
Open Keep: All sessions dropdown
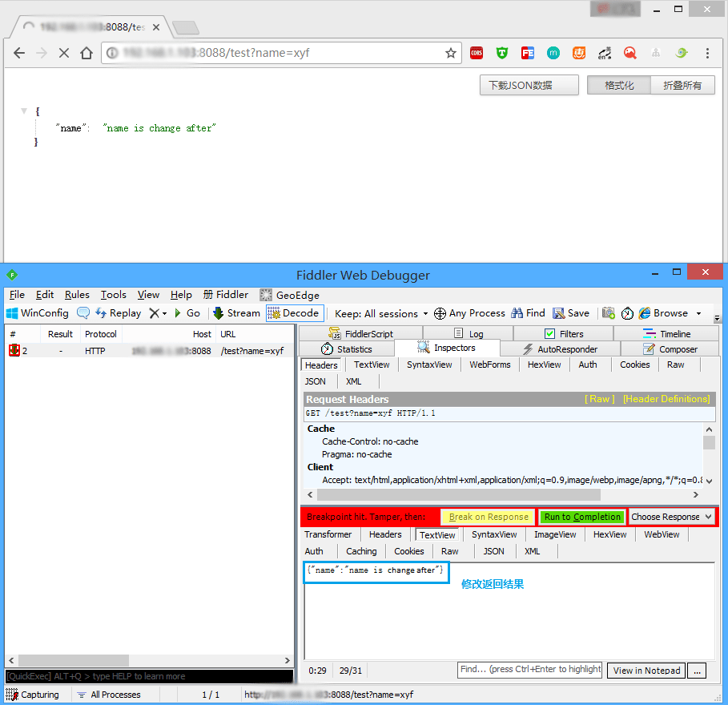coord(381,314)
